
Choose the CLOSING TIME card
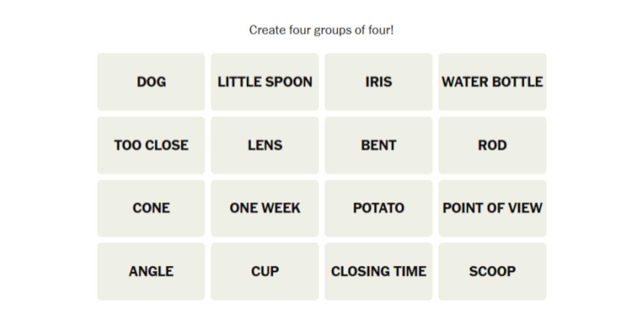point(378,271)
